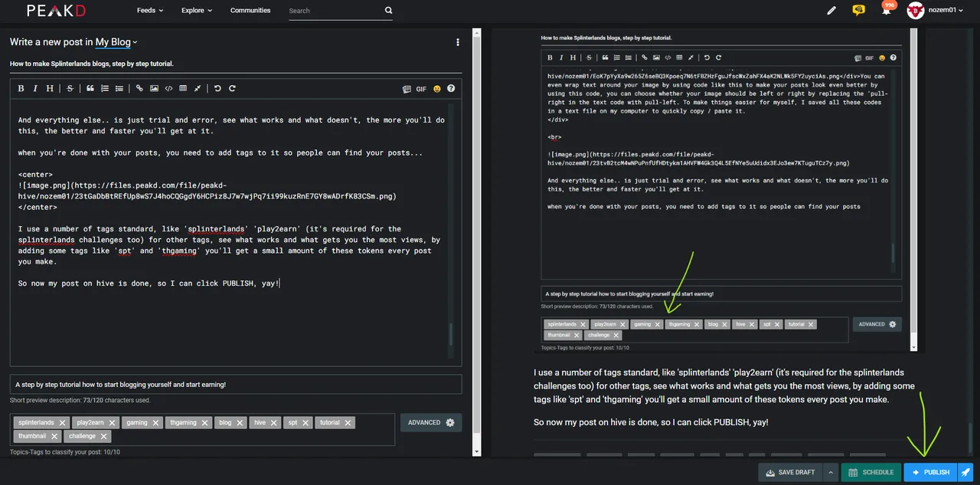Insert a blockquote
980x485 pixels.
point(90,89)
